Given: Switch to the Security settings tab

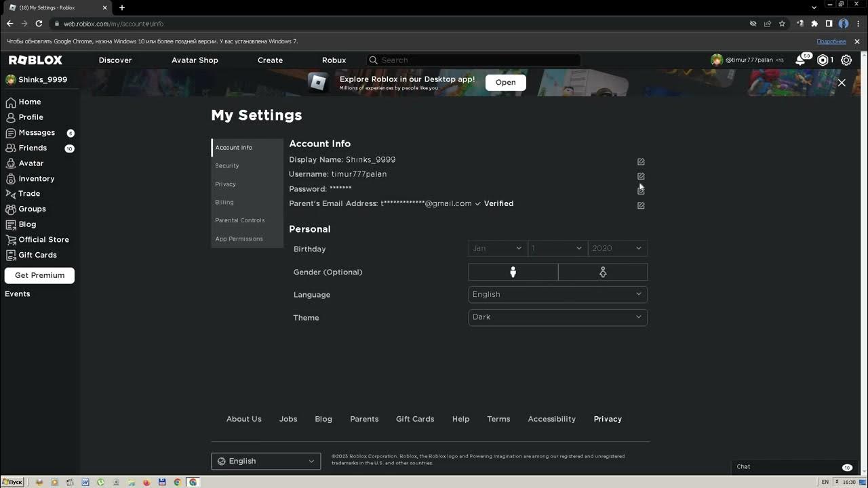Looking at the screenshot, I should pos(247,165).
